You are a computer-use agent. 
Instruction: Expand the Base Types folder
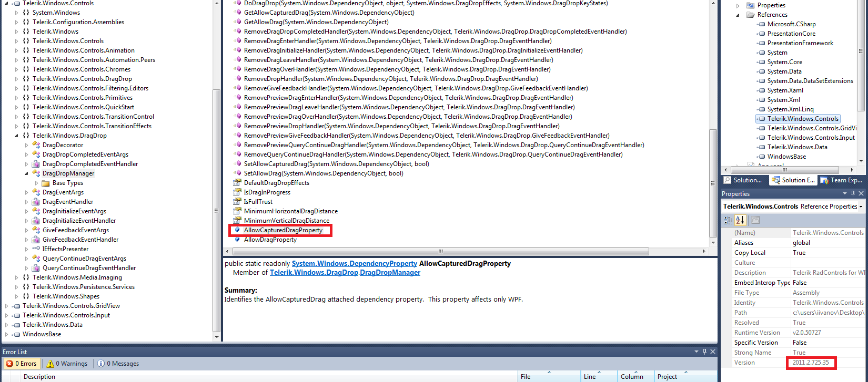click(x=37, y=183)
